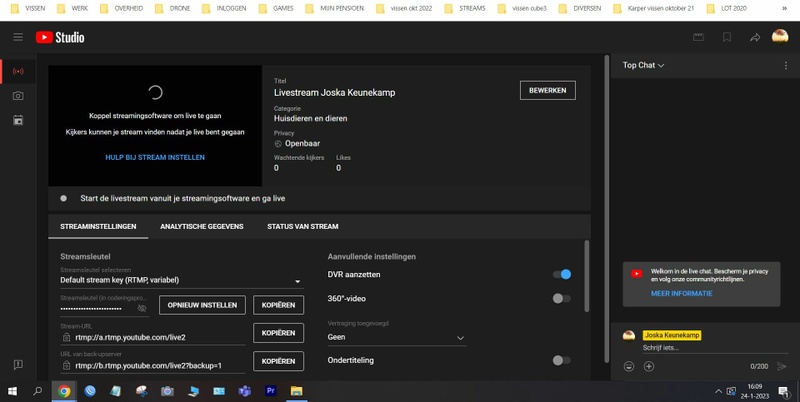This screenshot has width=800, height=402.
Task: Copy the Stream-URL with KOPIËREN
Action: [x=278, y=333]
